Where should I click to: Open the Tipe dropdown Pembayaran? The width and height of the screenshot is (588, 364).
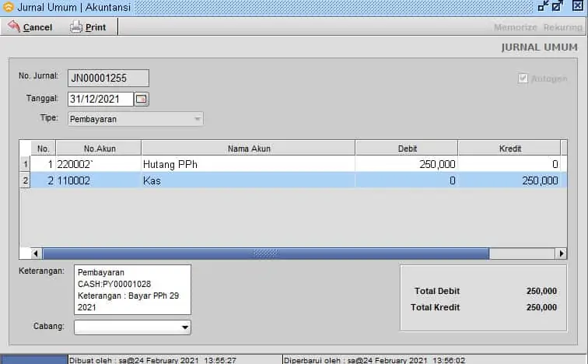pos(135,119)
